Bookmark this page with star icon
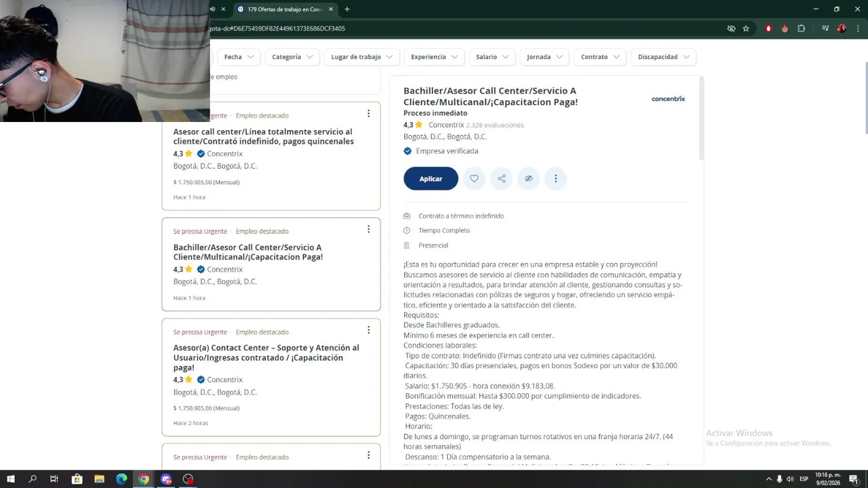The width and height of the screenshot is (868, 488). coord(746,28)
